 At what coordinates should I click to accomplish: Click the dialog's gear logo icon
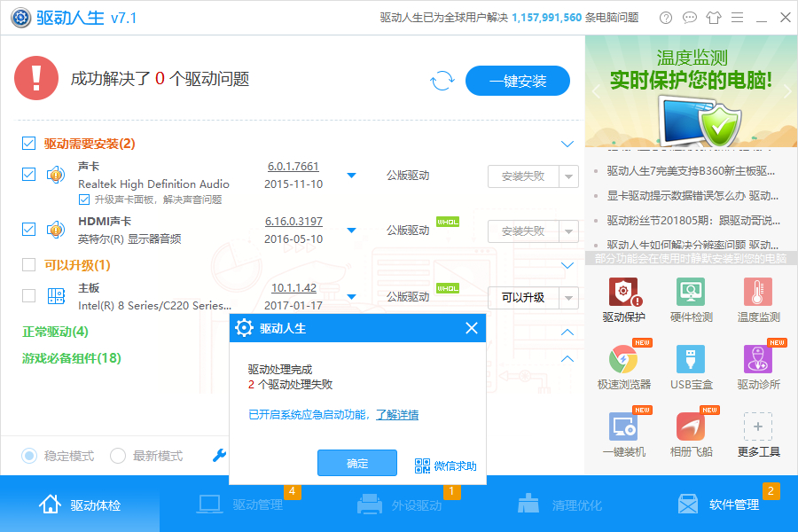[244, 328]
